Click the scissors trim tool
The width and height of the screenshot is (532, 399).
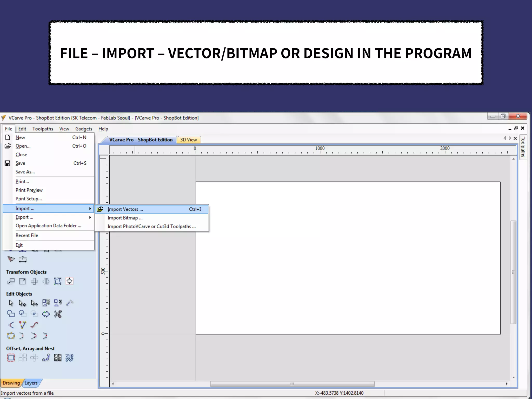58,314
